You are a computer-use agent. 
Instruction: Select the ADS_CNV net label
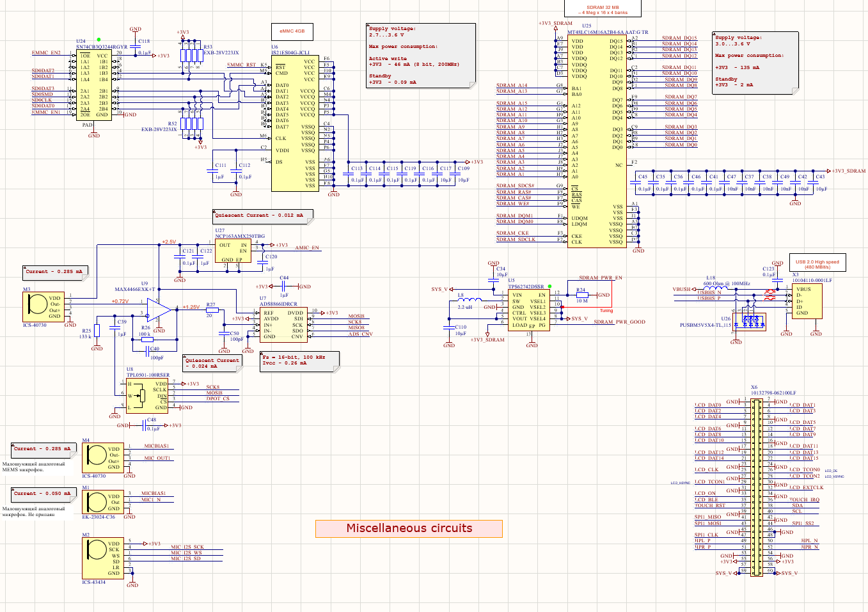pyautogui.click(x=360, y=334)
